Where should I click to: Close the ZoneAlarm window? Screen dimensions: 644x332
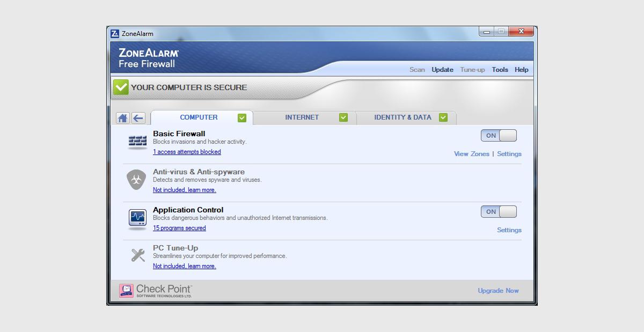(x=521, y=32)
